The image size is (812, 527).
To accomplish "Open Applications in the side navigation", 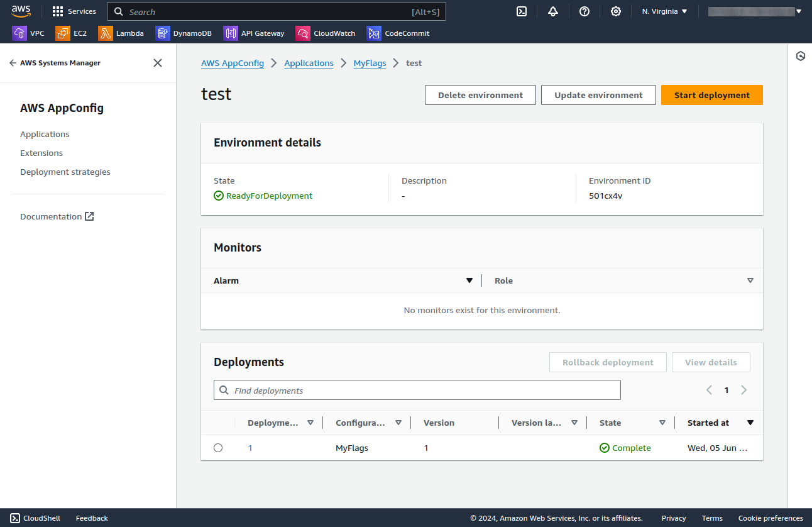I will [45, 134].
